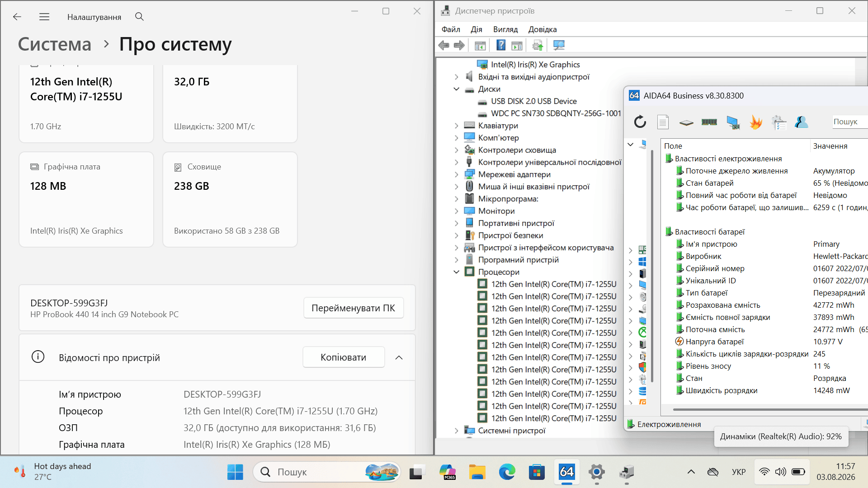Open the Windows Start button
This screenshot has height=488, width=868.
235,472
